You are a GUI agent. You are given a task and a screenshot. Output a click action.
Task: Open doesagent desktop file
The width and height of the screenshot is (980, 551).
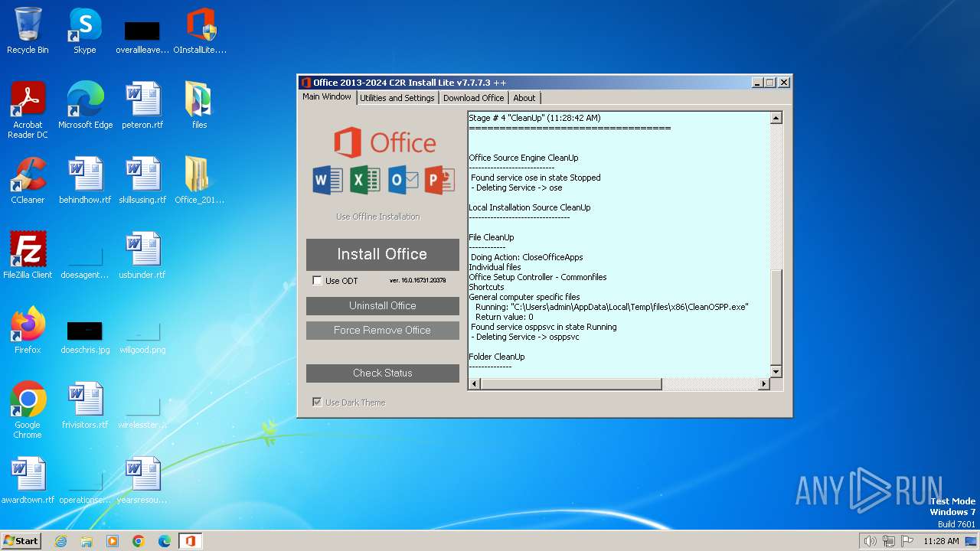(x=85, y=260)
